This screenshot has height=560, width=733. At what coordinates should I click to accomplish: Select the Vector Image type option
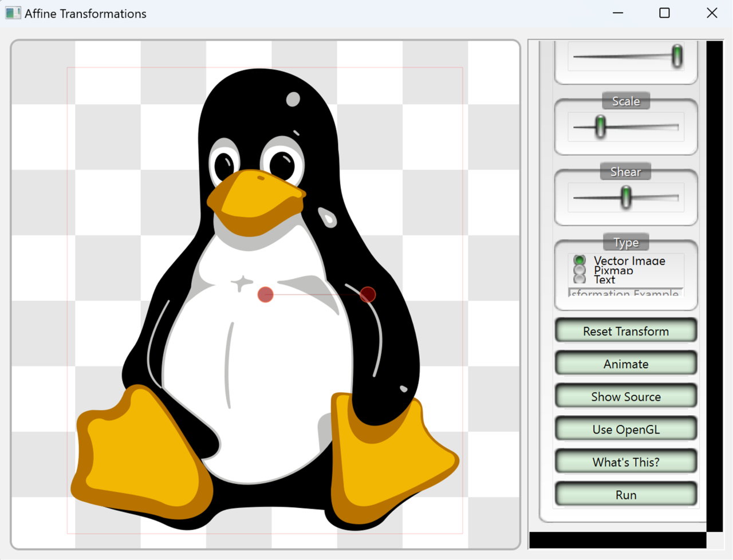tap(579, 260)
